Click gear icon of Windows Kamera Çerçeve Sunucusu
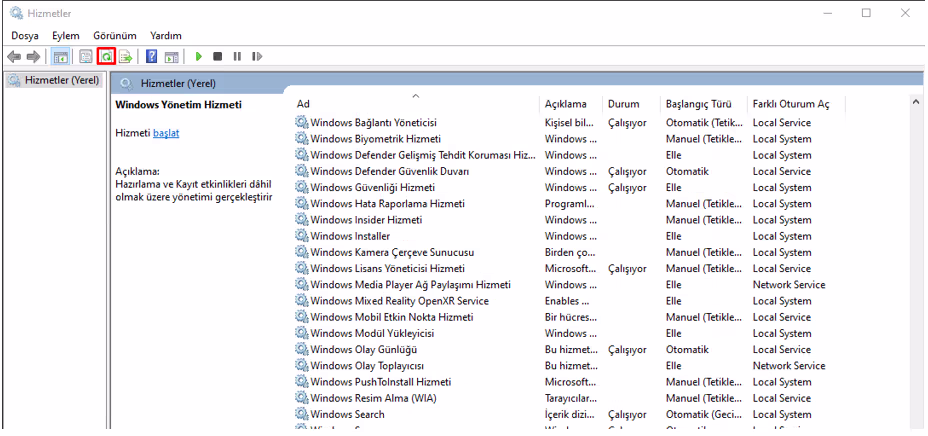Image resolution: width=928 pixels, height=436 pixels. [x=302, y=252]
